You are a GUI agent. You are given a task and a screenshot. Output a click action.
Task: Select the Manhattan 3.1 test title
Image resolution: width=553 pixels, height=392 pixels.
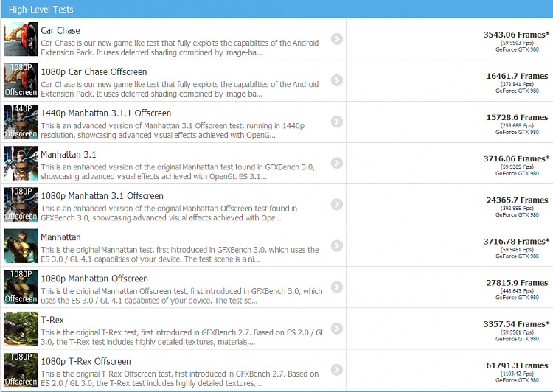(x=69, y=155)
